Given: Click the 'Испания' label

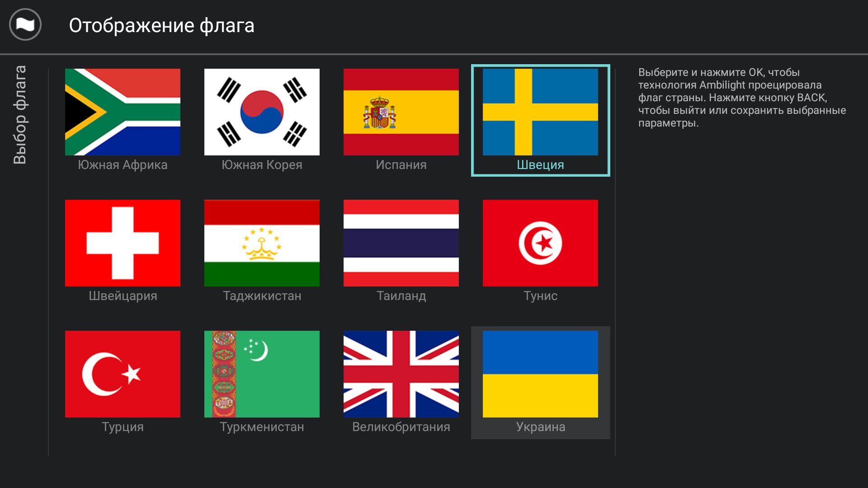Looking at the screenshot, I should tap(401, 165).
